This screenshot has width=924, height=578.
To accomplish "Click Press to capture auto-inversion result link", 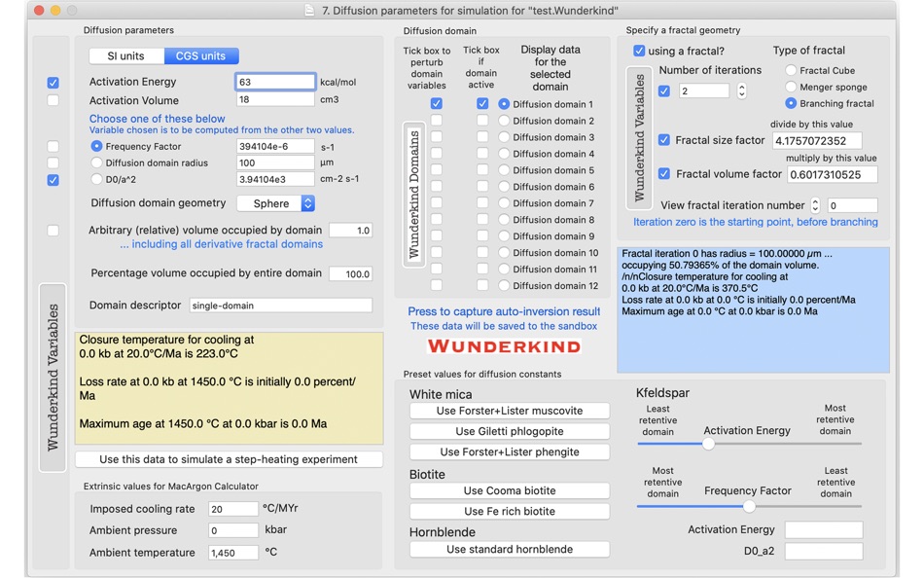I will point(504,311).
